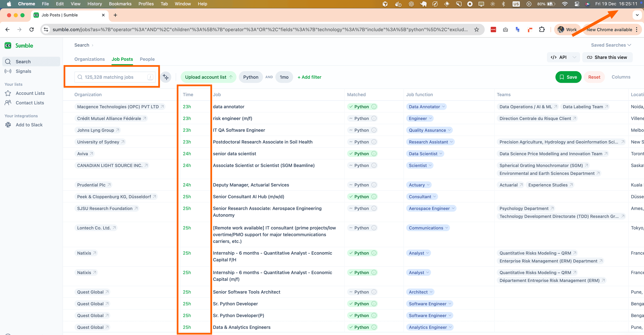Click the green Save button
Screen dimensions: 644x335
tap(568, 77)
